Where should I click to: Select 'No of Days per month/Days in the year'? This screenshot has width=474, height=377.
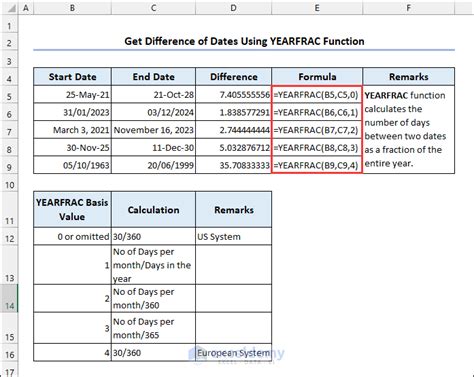point(153,265)
